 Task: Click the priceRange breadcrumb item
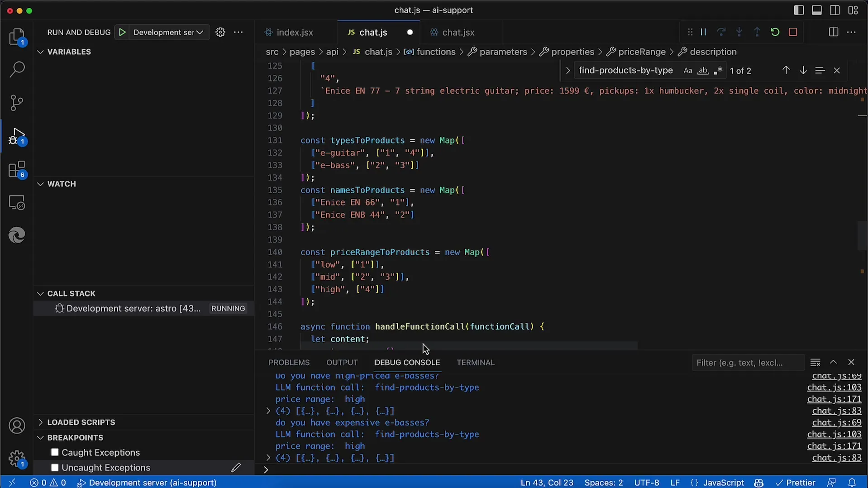(642, 52)
